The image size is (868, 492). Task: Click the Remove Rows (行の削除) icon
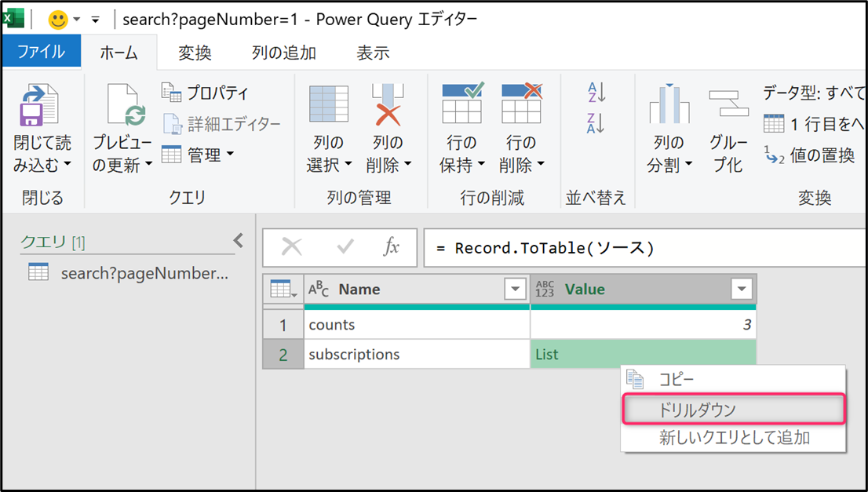point(522,103)
